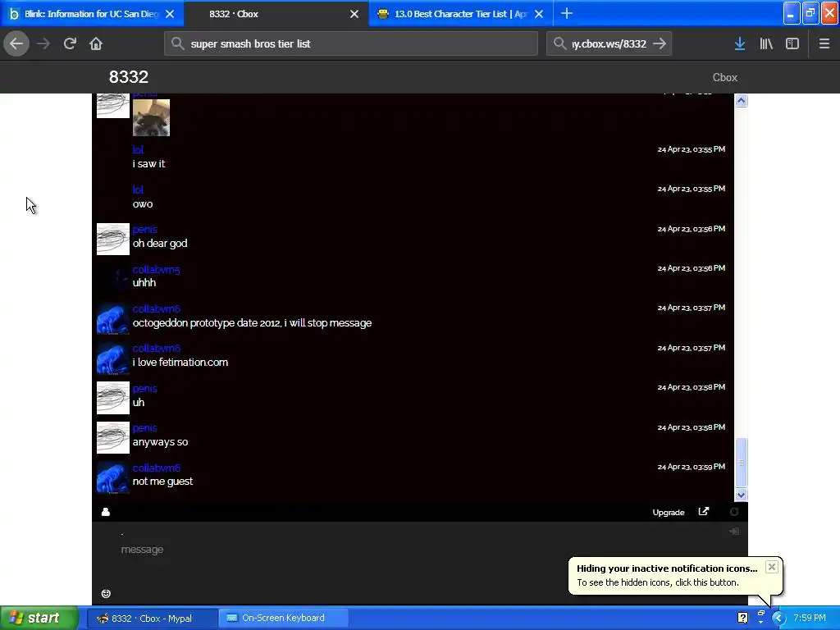
Task: Click the tray icon beside the question mark
Action: click(760, 617)
